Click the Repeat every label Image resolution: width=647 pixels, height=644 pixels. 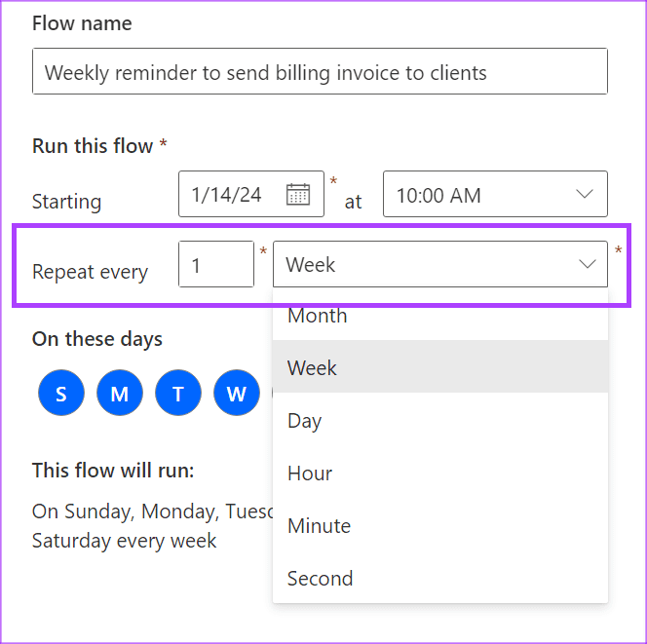pos(90,272)
